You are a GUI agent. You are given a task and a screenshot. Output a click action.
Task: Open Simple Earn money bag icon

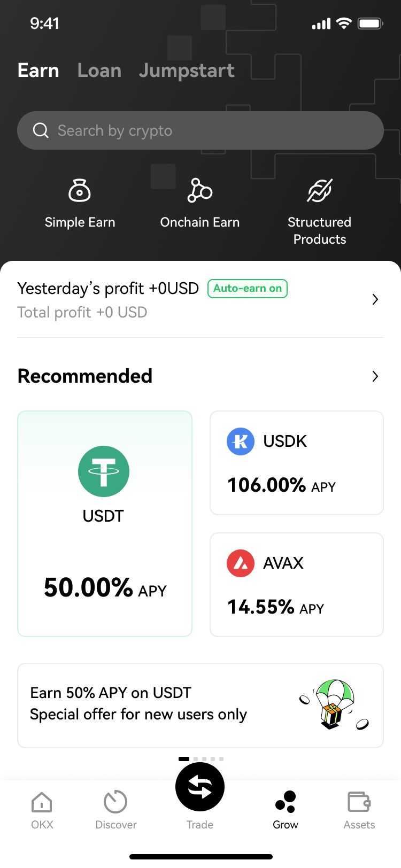[x=80, y=190]
